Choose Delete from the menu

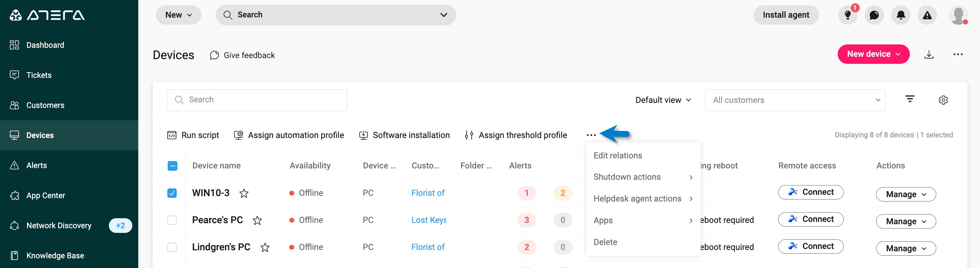[x=643, y=242]
